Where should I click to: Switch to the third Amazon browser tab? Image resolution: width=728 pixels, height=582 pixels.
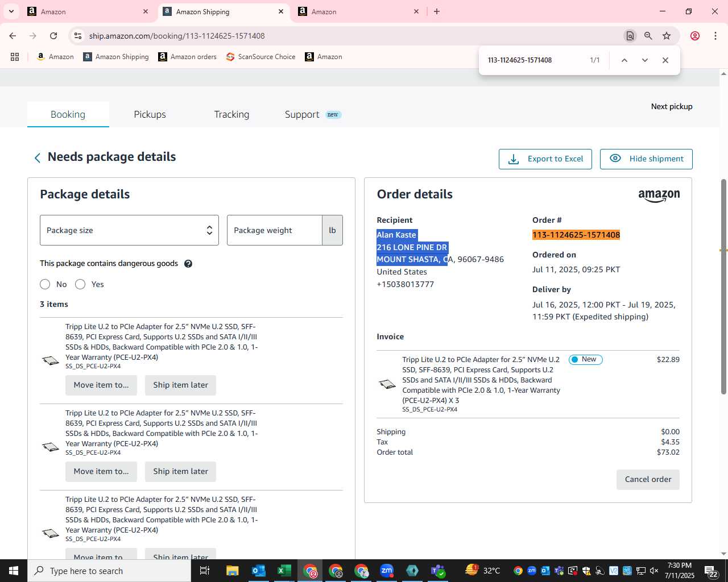point(358,11)
